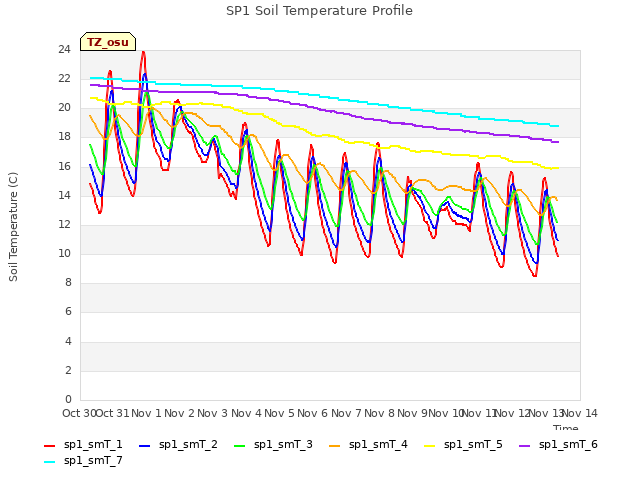This screenshot has width=640, height=480.
Task: Click the Nov 1 x-axis tick label
Action: [146, 413]
